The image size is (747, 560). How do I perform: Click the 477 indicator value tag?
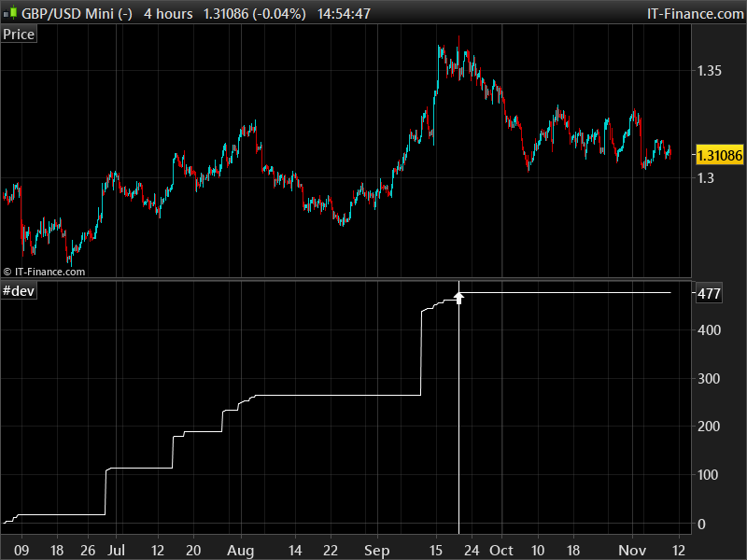(x=709, y=293)
